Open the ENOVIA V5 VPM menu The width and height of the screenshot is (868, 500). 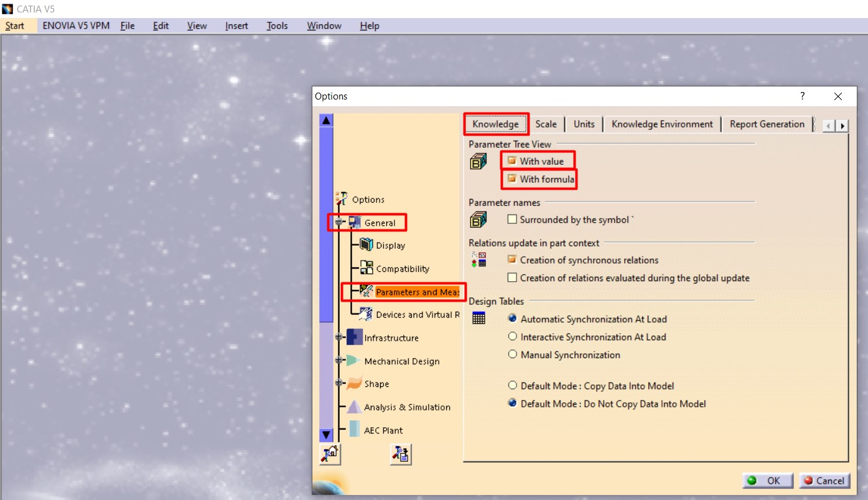point(76,25)
